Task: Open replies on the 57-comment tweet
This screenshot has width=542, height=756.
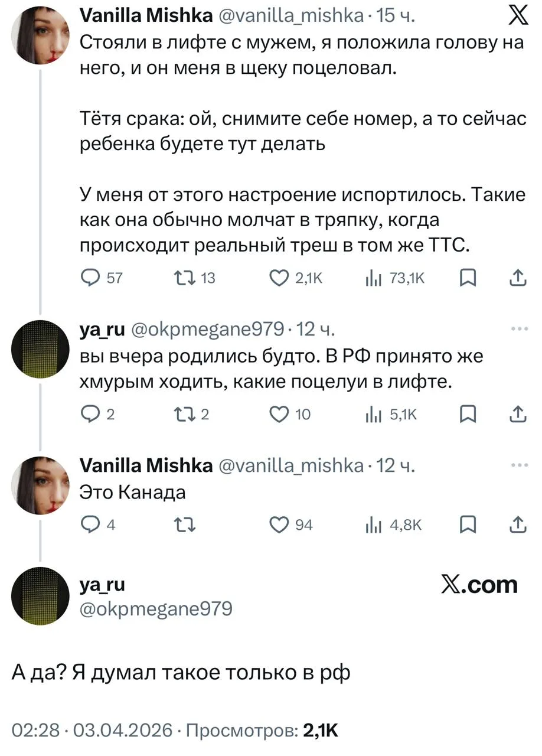Action: point(90,278)
